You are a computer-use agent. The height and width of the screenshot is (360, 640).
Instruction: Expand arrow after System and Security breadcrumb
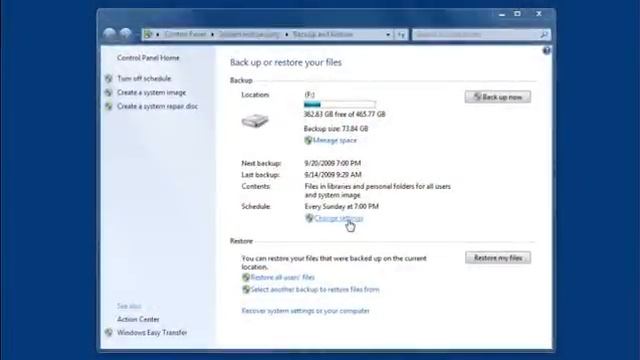(287, 35)
